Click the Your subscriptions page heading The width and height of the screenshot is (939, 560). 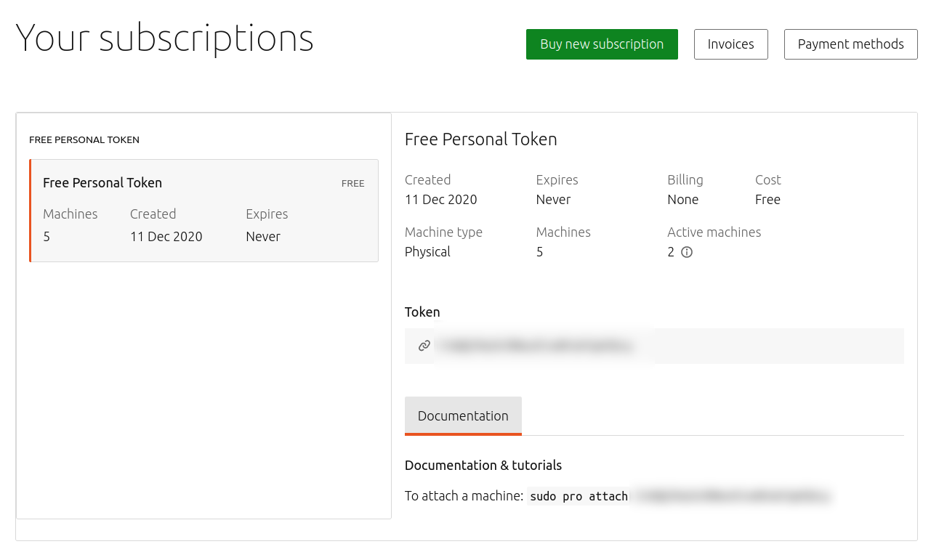pyautogui.click(x=165, y=38)
